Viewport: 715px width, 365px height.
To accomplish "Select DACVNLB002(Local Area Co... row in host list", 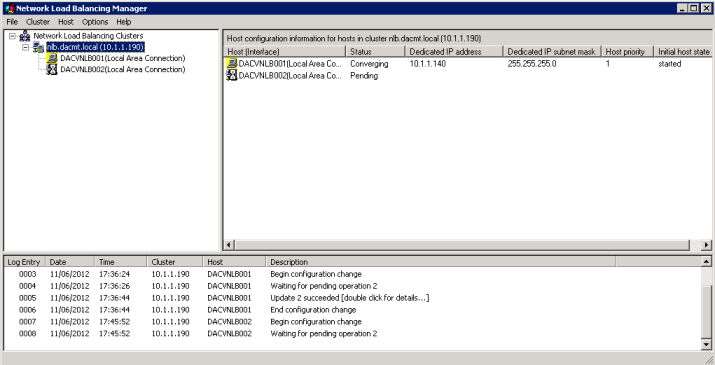I will click(x=467, y=76).
